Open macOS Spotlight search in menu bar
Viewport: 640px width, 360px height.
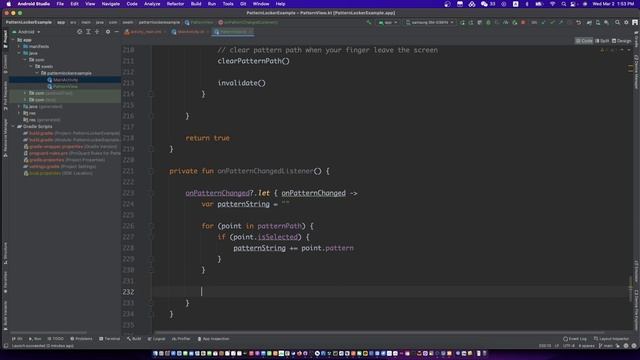563,4
